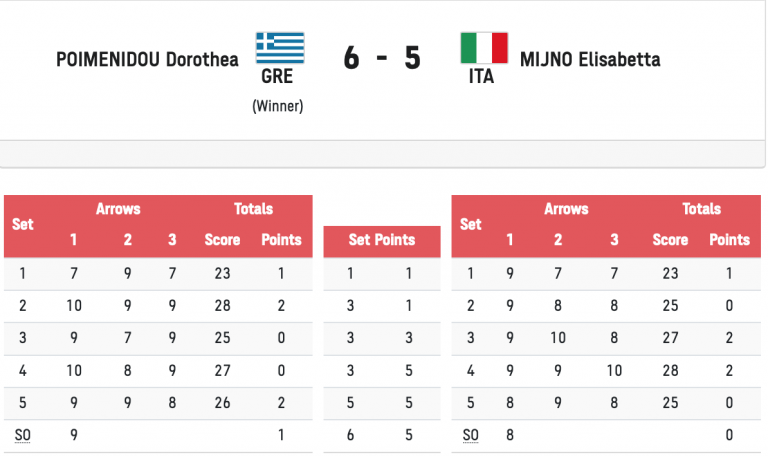Click Arrows header in Poimenidou's table
Screen dimensions: 768x457
pos(118,209)
